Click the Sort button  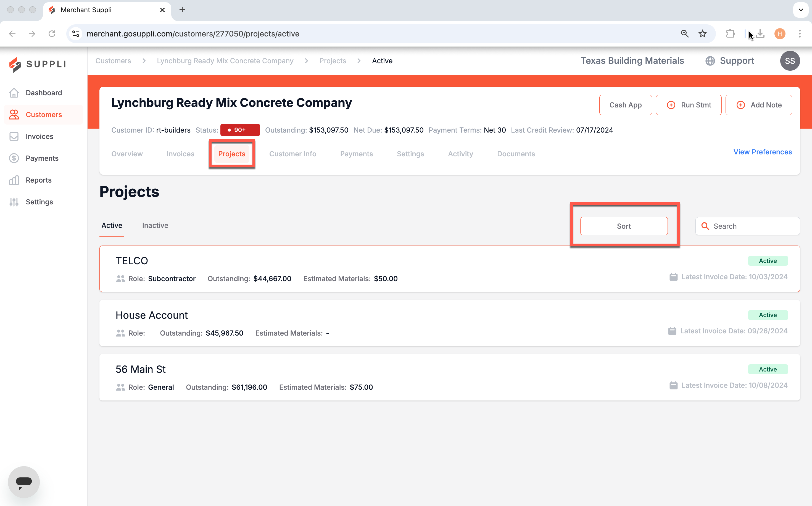click(624, 226)
